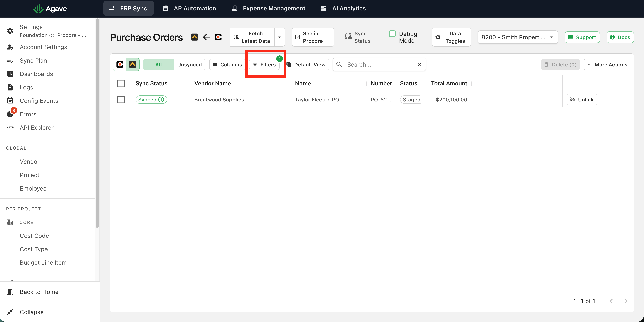The height and width of the screenshot is (322, 644).
Task: Click into the Search input field
Action: [379, 64]
